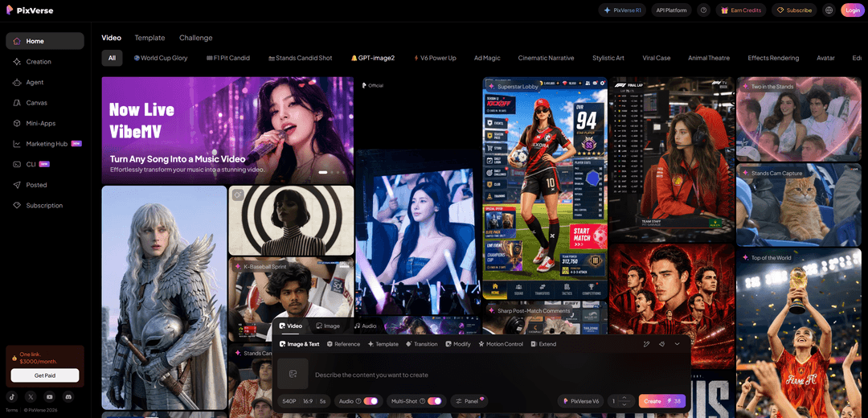Open Agent from the sidebar

click(45, 82)
